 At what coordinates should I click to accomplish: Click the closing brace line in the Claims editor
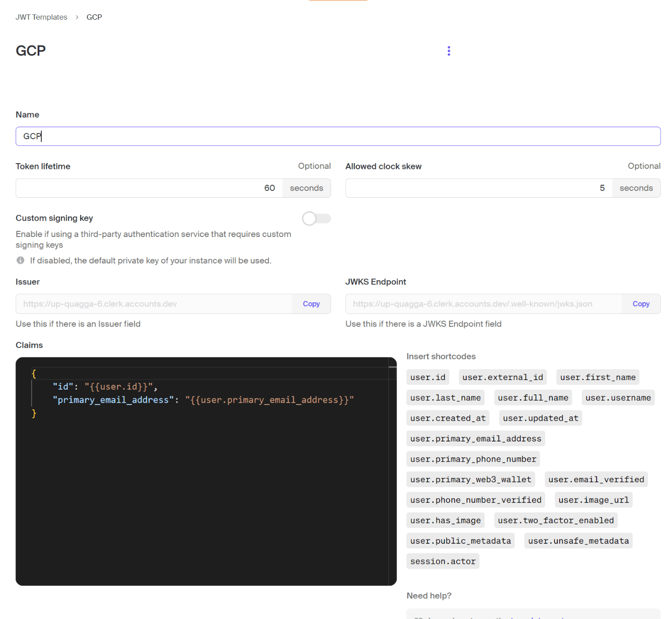pos(34,414)
